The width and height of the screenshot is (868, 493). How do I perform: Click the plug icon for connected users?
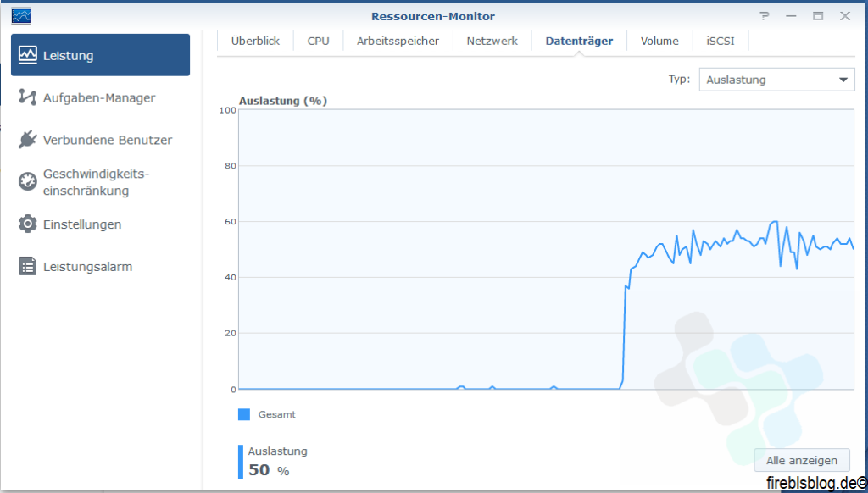pos(28,140)
